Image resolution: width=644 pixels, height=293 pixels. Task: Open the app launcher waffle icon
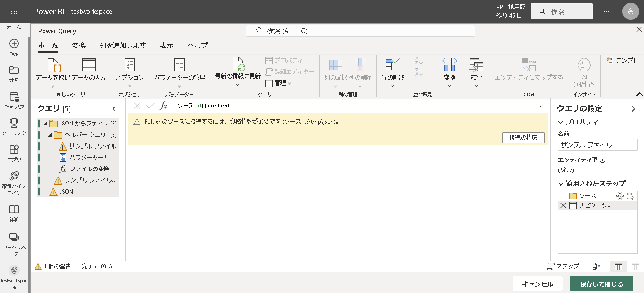point(14,11)
